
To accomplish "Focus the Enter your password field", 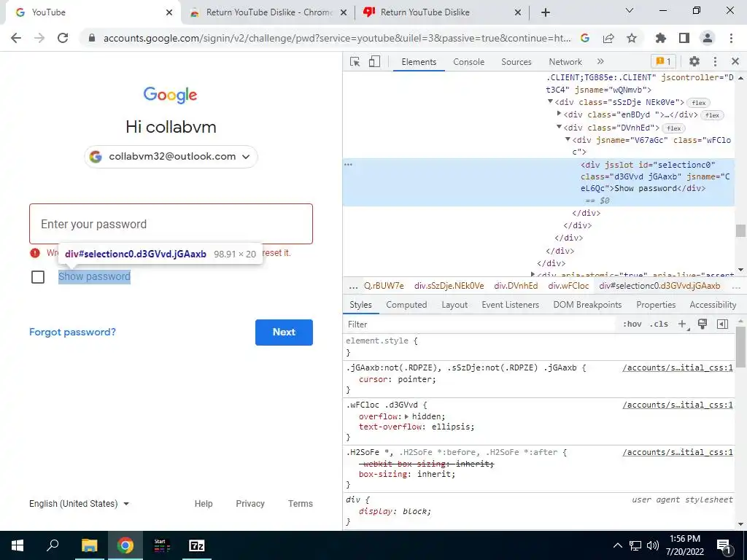I will coord(171,224).
